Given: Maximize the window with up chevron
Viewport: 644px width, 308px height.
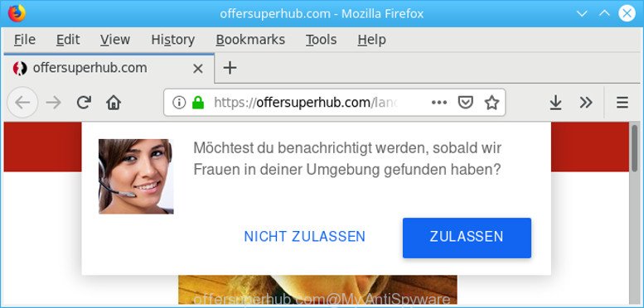Looking at the screenshot, I should click(x=604, y=13).
